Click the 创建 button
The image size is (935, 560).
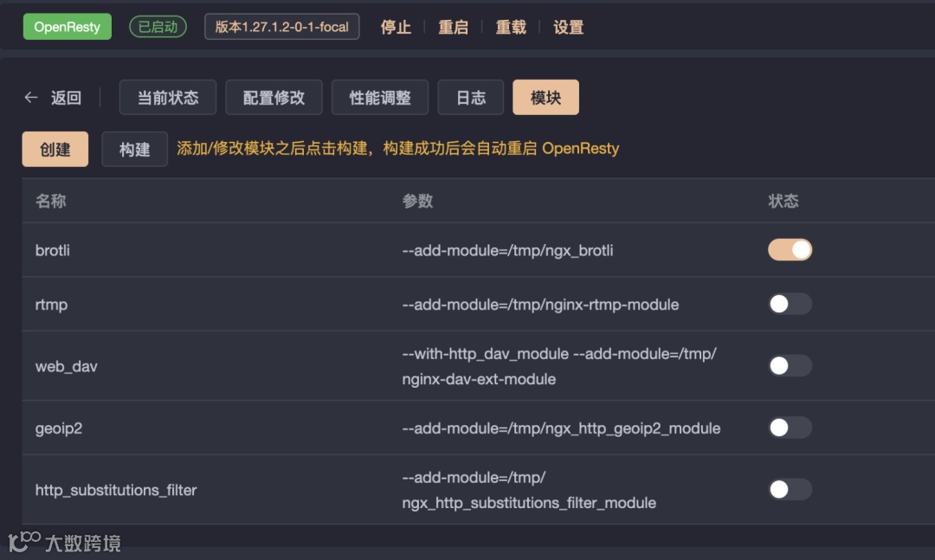(55, 149)
